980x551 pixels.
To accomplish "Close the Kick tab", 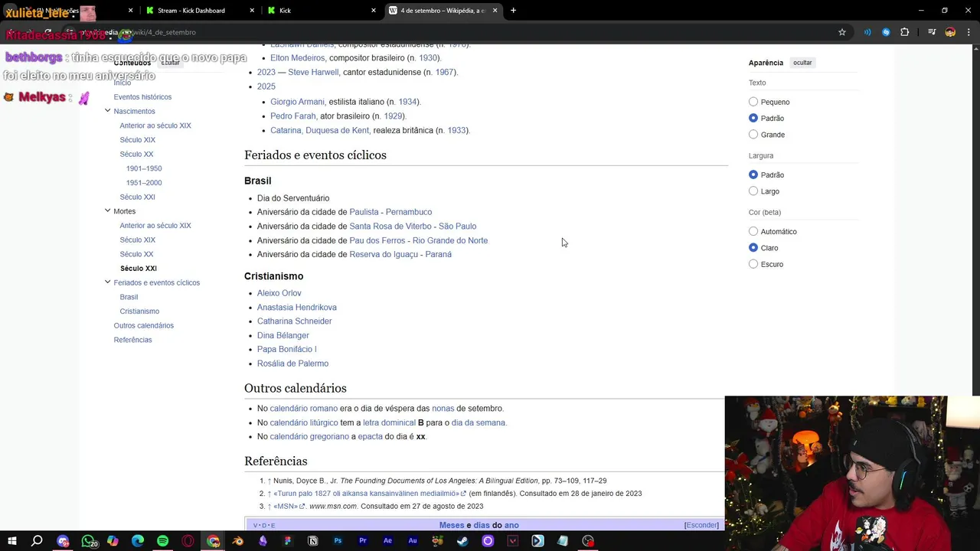I will [x=374, y=11].
